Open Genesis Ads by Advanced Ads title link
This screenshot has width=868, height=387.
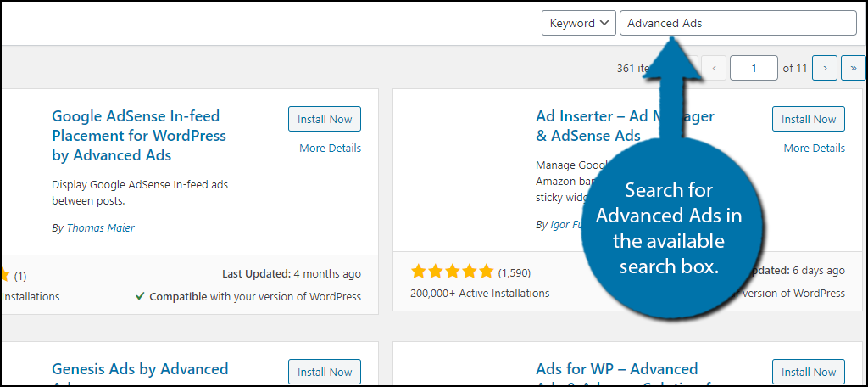point(140,373)
